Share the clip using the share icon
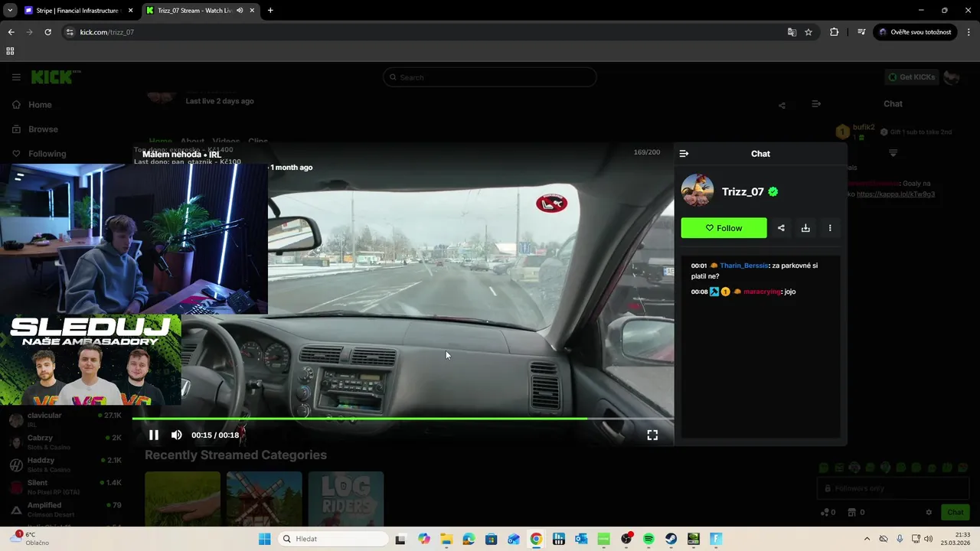The image size is (980, 551). tap(781, 228)
